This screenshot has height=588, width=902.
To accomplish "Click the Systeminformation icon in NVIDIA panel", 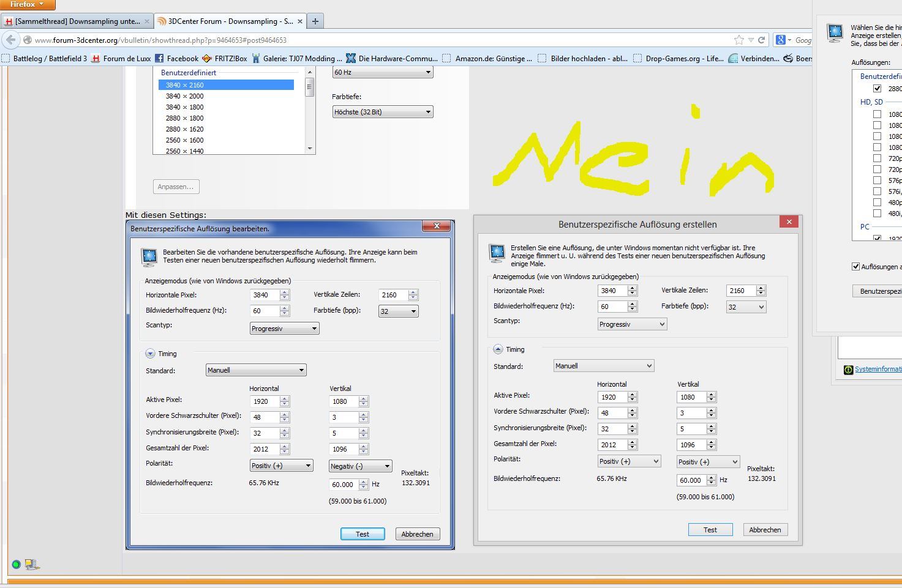I will (x=848, y=370).
